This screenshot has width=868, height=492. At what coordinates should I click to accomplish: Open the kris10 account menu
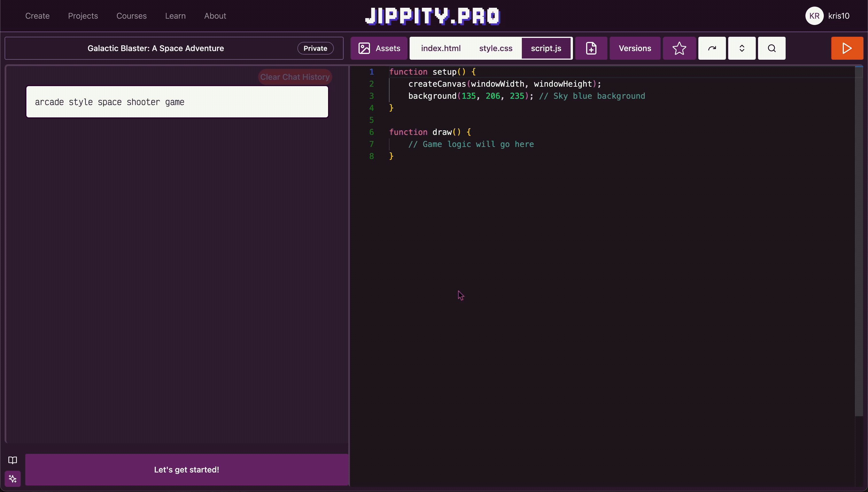pyautogui.click(x=839, y=16)
